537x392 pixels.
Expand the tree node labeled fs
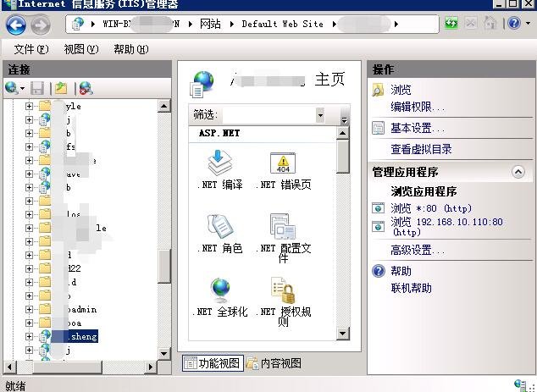[x=29, y=146]
